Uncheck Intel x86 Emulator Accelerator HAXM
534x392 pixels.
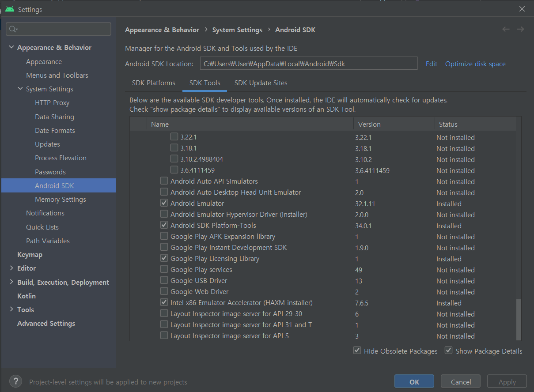(x=164, y=302)
